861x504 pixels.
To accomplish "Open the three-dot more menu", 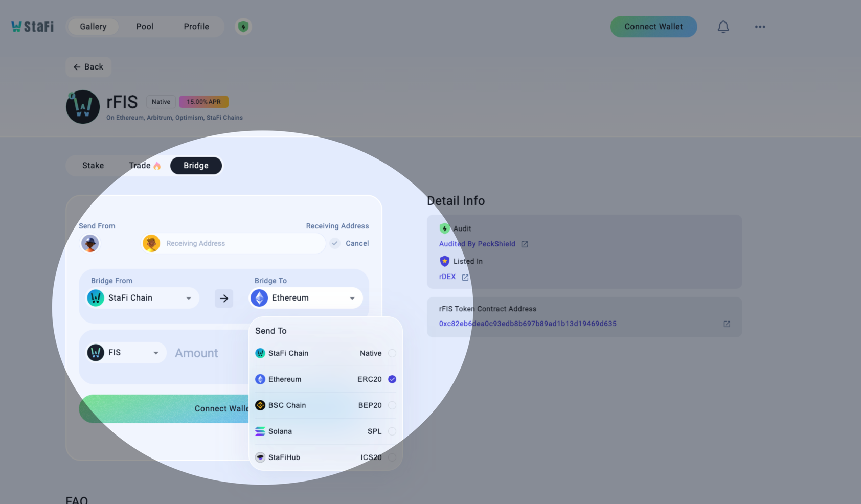I will tap(760, 27).
